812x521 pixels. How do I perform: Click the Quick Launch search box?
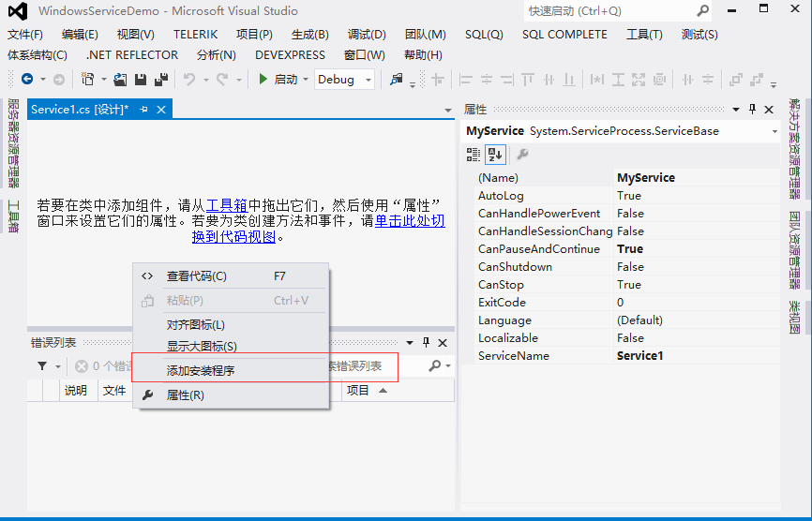[608, 11]
